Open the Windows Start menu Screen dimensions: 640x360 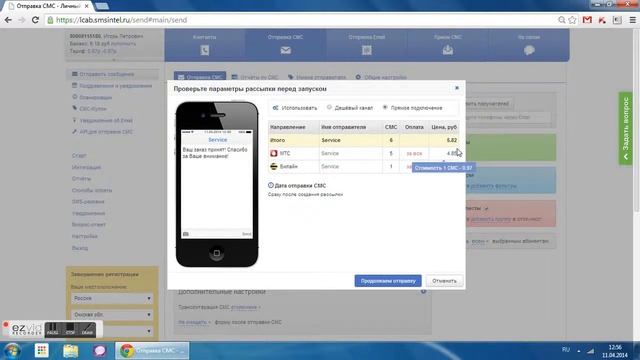[12, 351]
